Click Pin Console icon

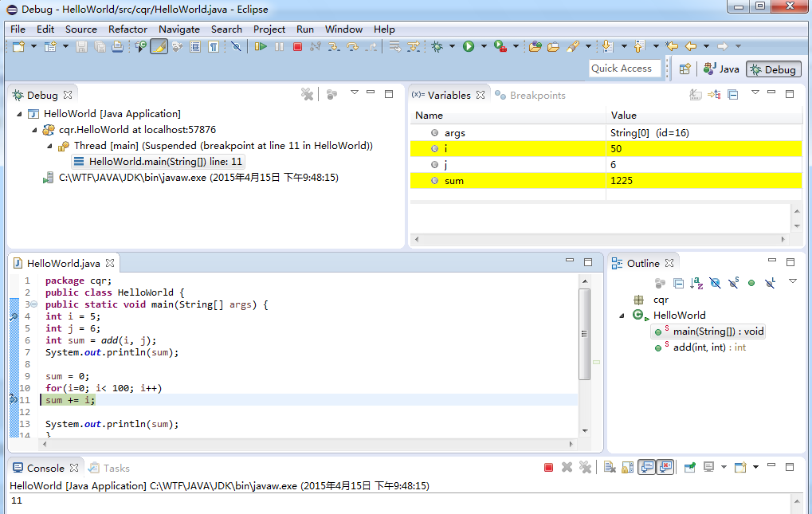pos(690,468)
